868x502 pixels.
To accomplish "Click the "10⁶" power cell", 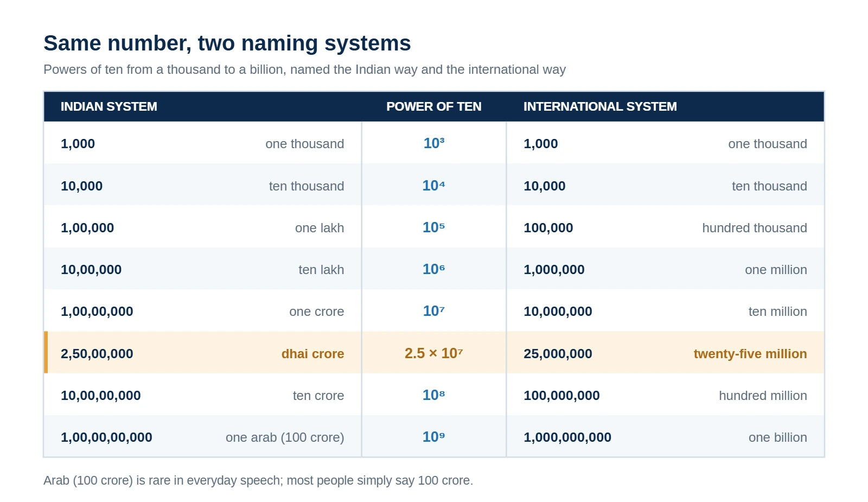I will pyautogui.click(x=434, y=269).
